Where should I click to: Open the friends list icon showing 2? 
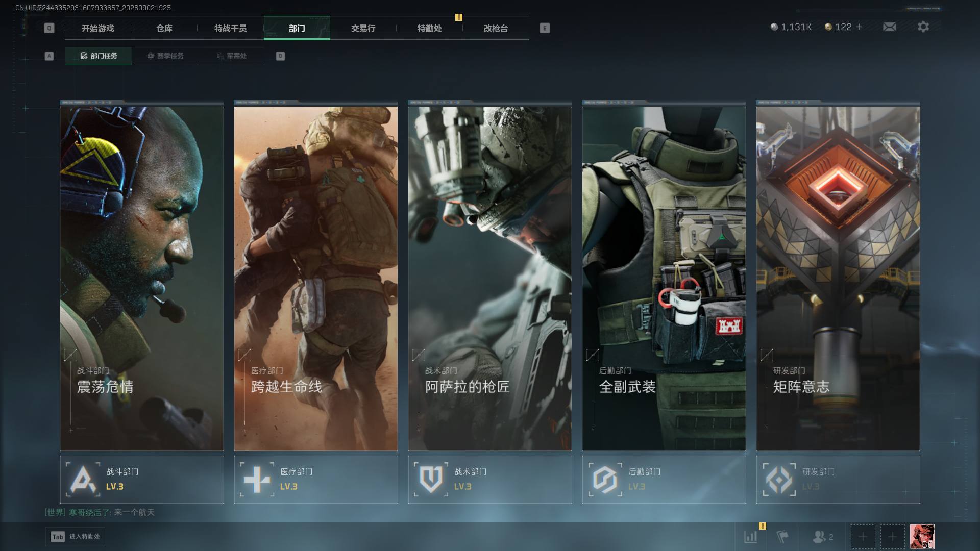tap(822, 537)
